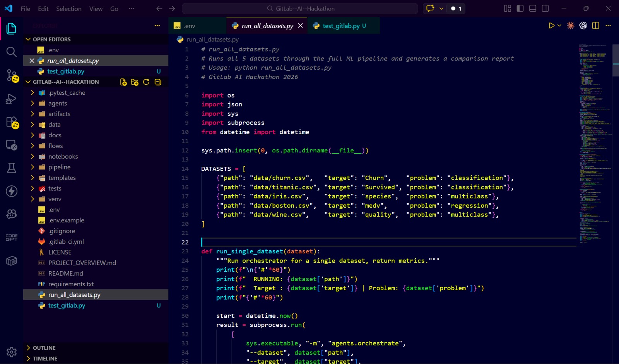Viewport: 619px width, 364px height.
Task: Open Run and Debug view
Action: point(11,99)
